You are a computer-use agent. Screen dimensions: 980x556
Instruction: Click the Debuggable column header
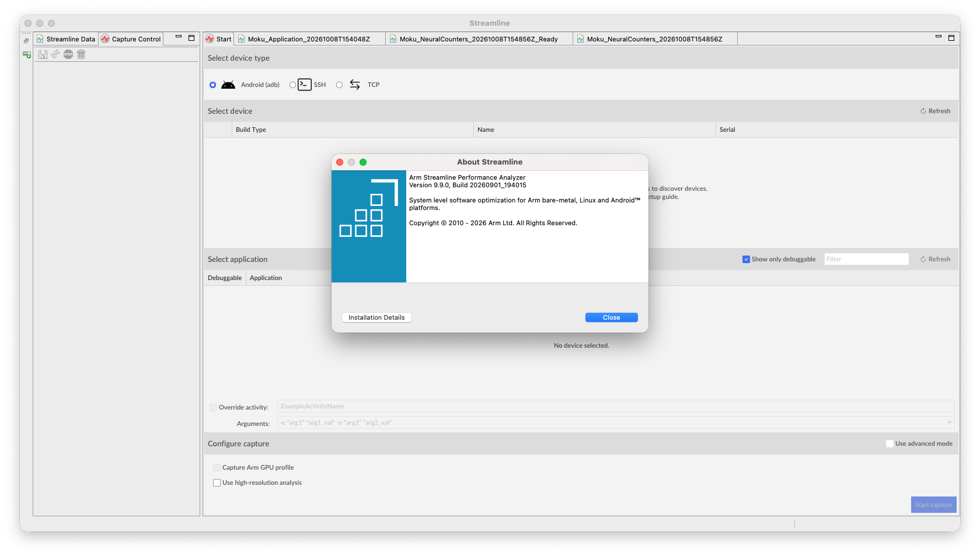pos(225,278)
